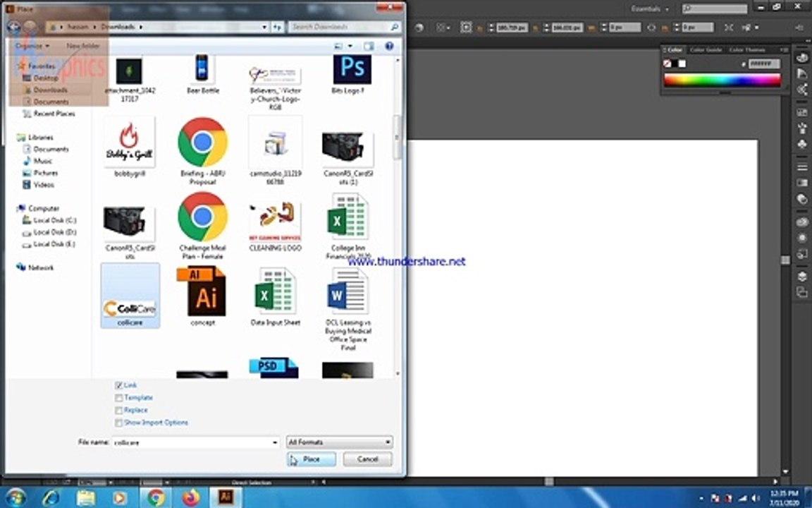Open the change view options arrow

(350, 46)
